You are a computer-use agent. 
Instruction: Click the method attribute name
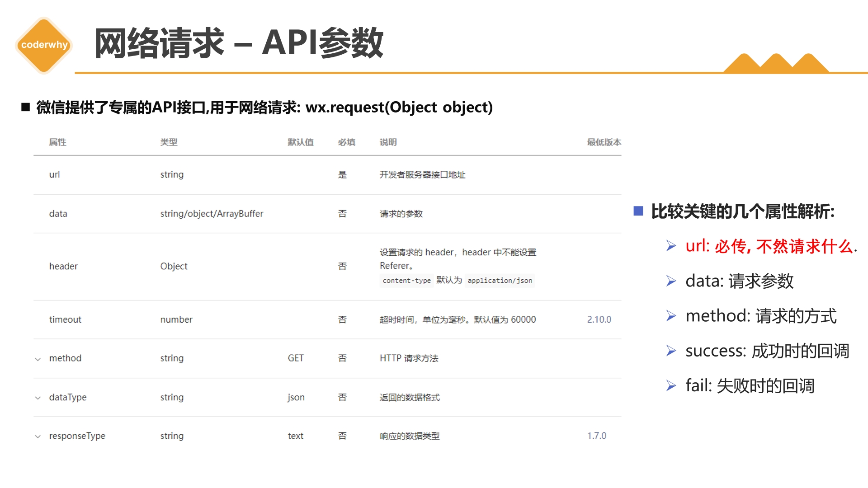pos(65,358)
